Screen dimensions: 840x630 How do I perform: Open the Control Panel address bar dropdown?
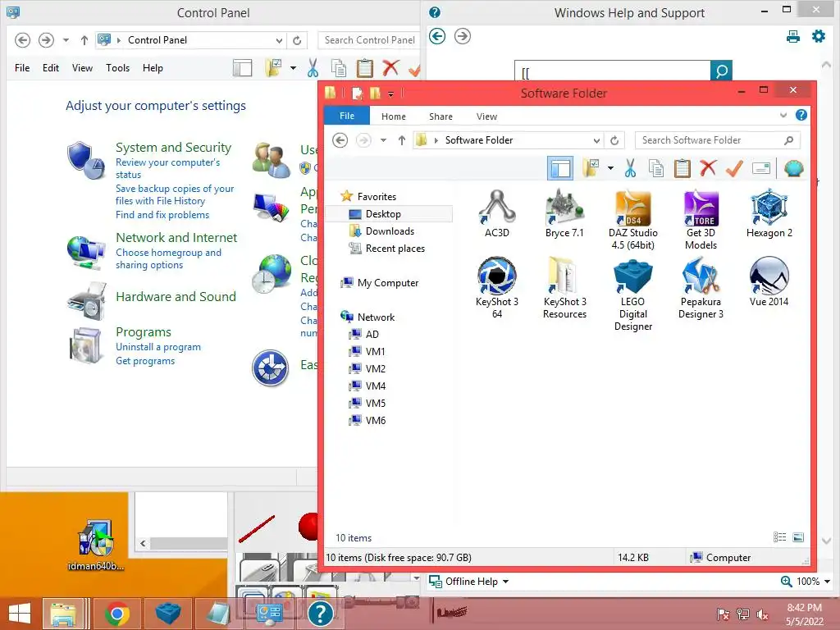click(x=279, y=40)
